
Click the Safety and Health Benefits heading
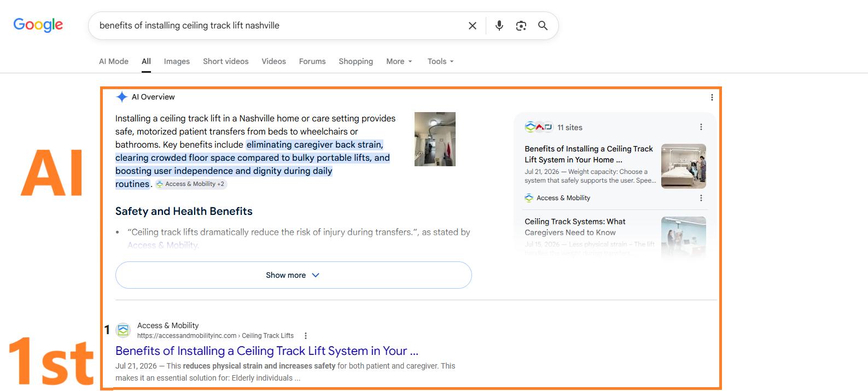(x=184, y=211)
